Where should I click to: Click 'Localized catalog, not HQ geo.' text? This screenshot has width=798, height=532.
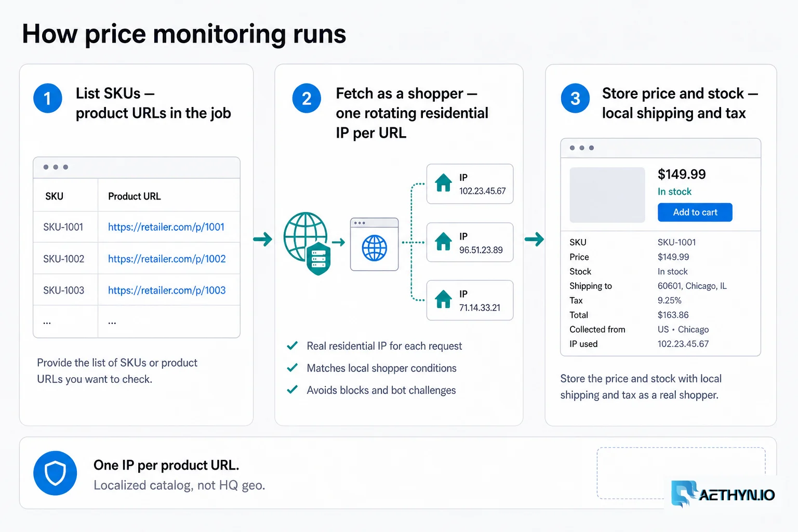(x=179, y=485)
